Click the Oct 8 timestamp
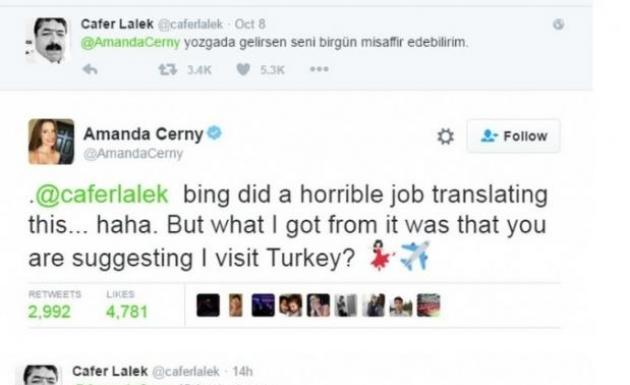630x385 pixels. pos(250,24)
